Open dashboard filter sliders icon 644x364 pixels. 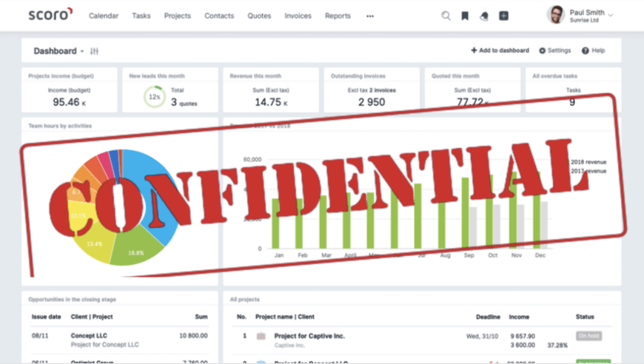coord(95,51)
